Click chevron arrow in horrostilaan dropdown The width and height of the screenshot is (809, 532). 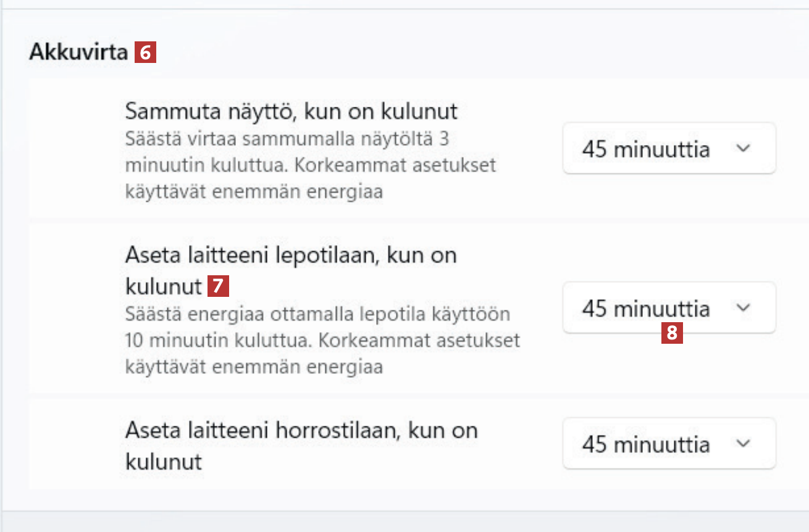point(744,444)
